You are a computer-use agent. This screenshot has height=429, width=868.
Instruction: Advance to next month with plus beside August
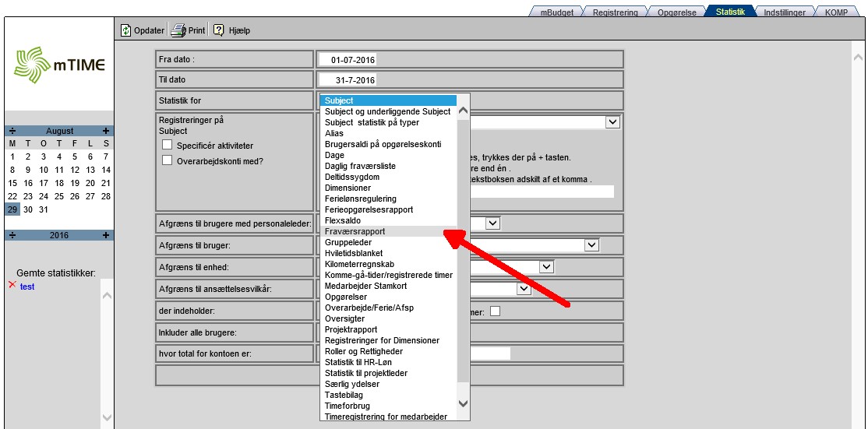click(x=106, y=131)
